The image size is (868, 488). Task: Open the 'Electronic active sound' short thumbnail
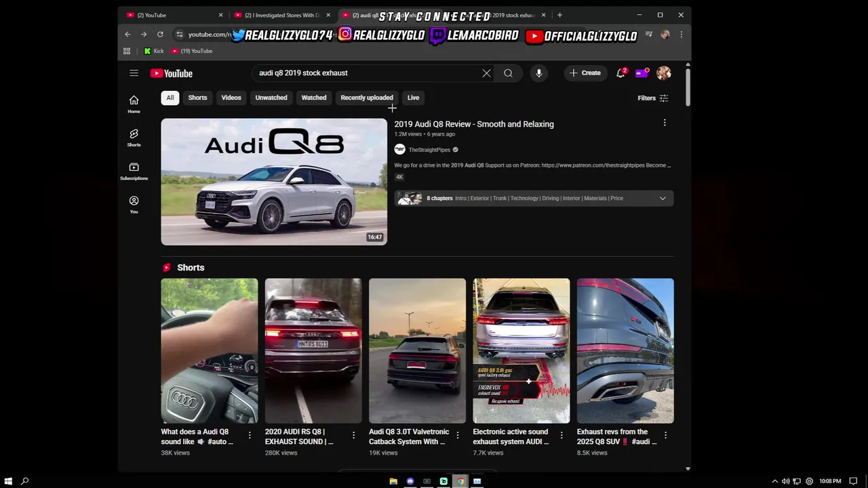click(521, 350)
